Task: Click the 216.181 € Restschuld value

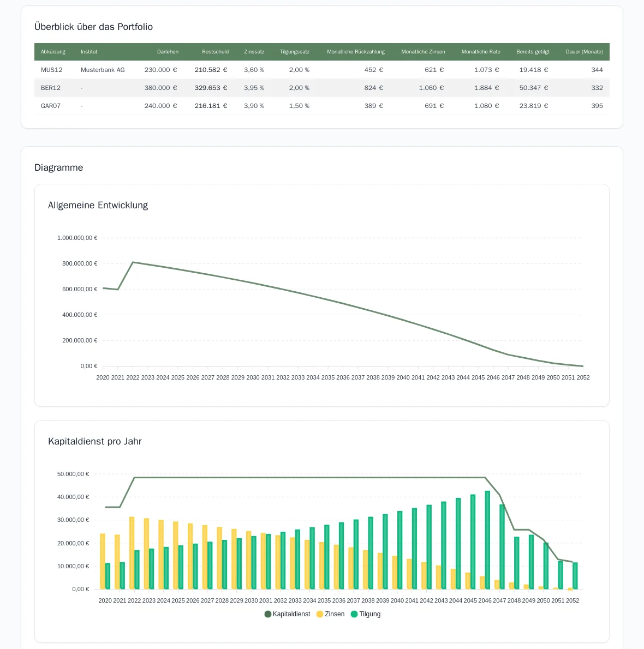Action: click(211, 106)
